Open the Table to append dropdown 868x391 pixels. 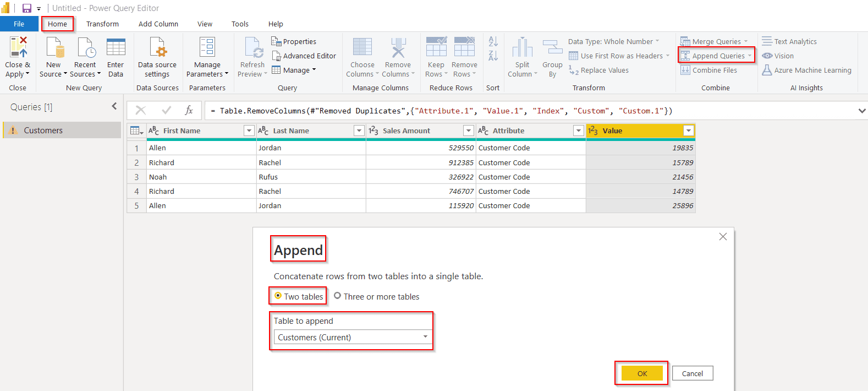(353, 337)
